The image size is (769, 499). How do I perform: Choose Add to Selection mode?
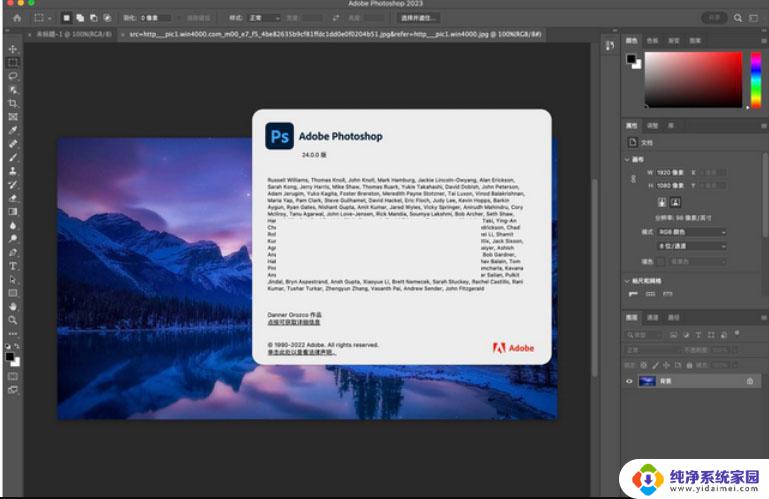tap(80, 18)
